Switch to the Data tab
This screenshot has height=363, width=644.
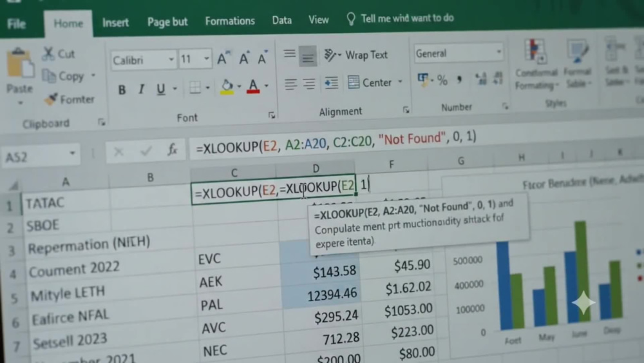pos(282,20)
